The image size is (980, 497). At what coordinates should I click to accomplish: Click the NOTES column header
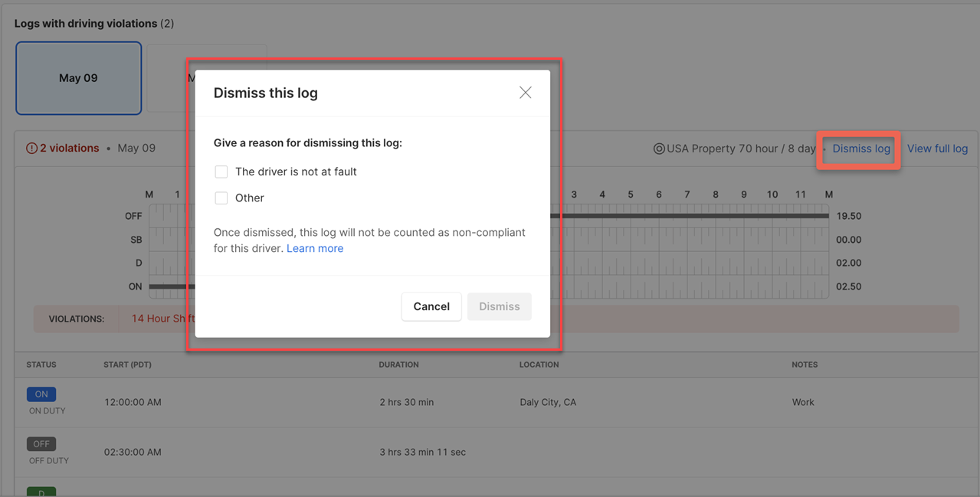[805, 365]
